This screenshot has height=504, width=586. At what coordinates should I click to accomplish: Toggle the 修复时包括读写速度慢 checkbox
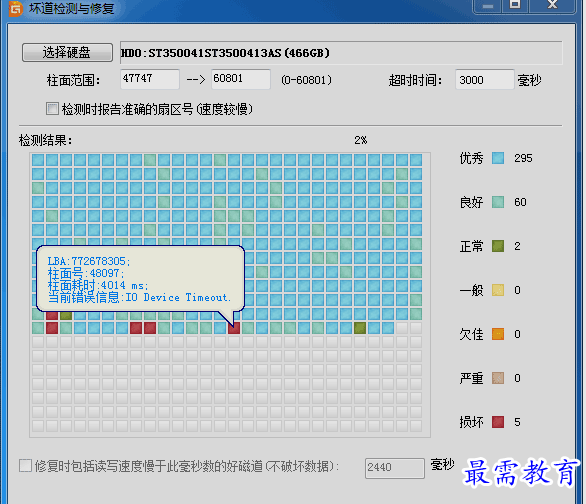pyautogui.click(x=25, y=466)
